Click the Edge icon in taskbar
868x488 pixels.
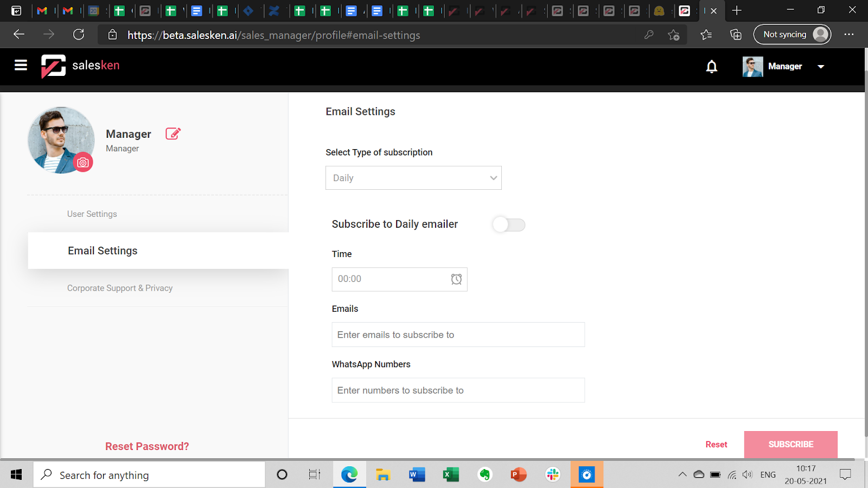point(349,475)
